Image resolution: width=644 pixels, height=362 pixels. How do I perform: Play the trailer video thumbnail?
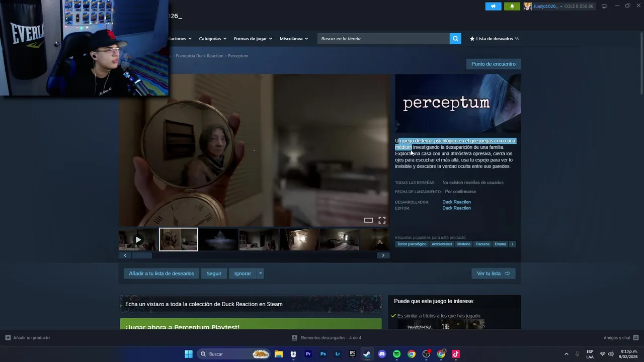tap(138, 240)
